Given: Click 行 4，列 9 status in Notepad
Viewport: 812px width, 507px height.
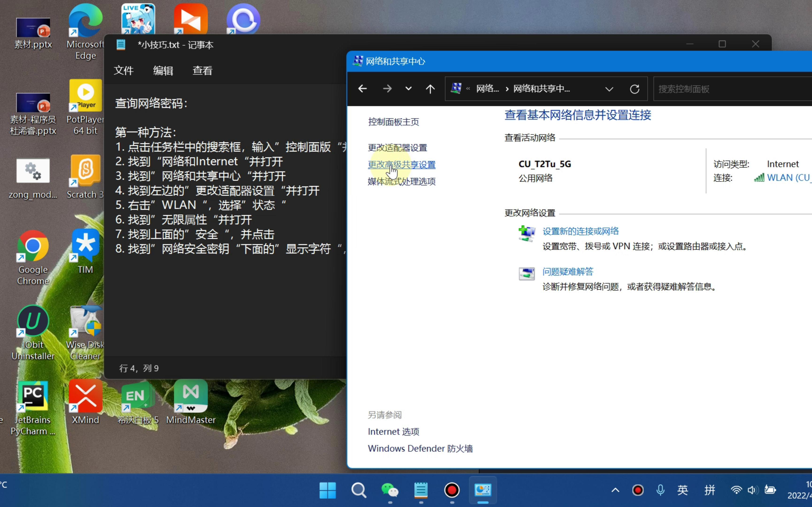Looking at the screenshot, I should coord(139,368).
